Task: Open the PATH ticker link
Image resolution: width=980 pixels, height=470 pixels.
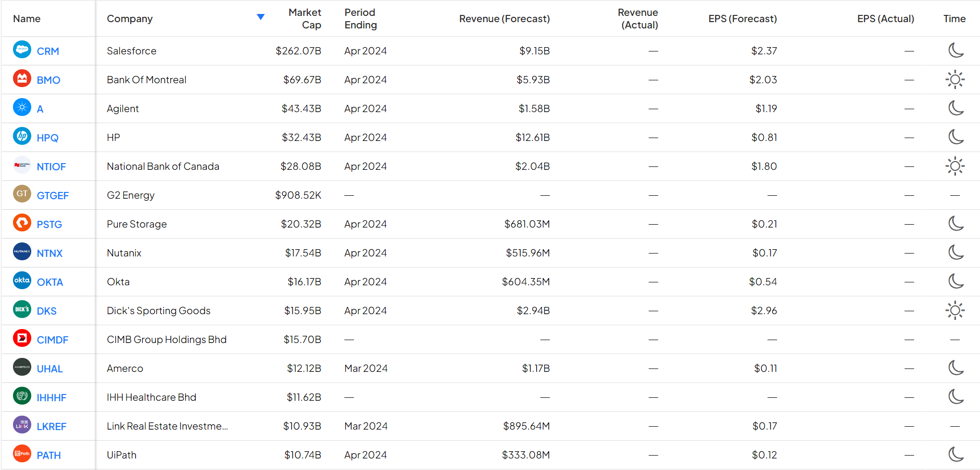Action: pyautogui.click(x=49, y=455)
